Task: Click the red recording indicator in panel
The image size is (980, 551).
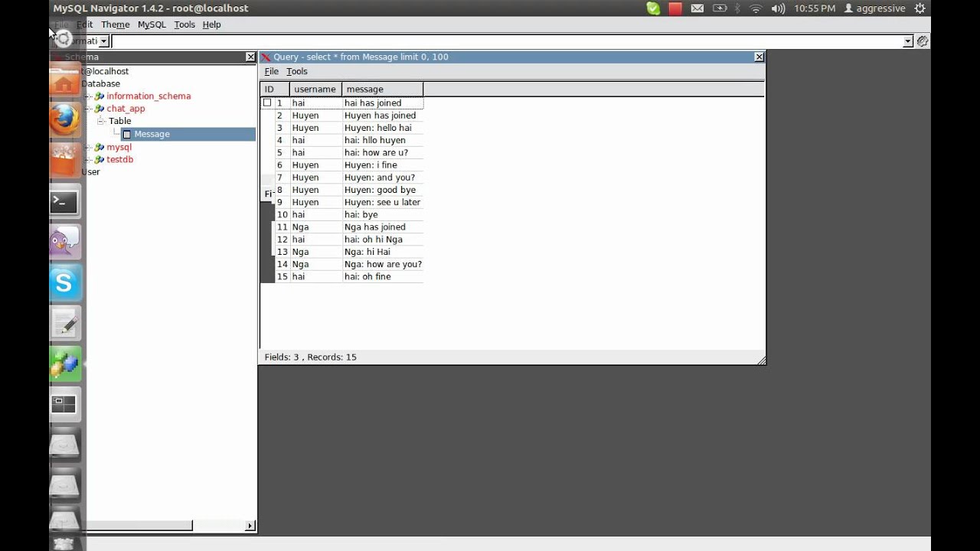Action: point(675,8)
